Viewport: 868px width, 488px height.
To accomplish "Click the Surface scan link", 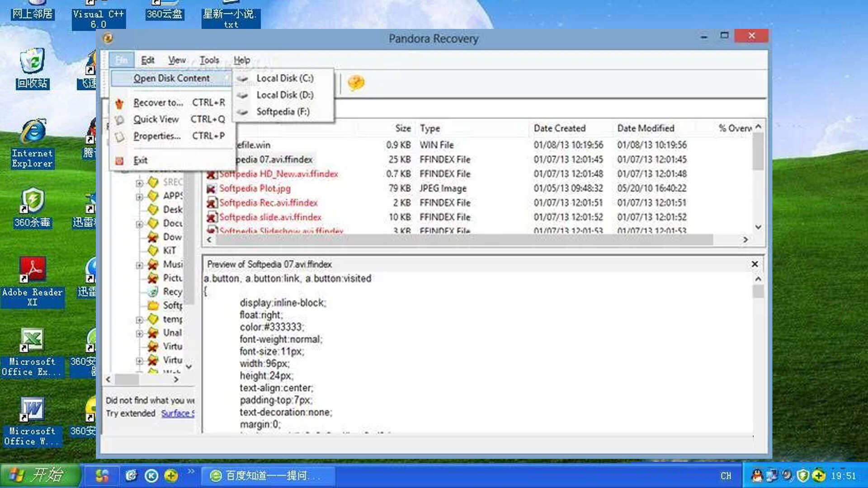I will pyautogui.click(x=178, y=413).
